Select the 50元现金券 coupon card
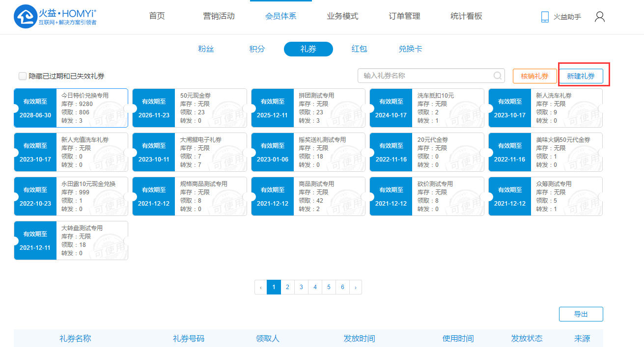This screenshot has width=644, height=347. coord(190,108)
